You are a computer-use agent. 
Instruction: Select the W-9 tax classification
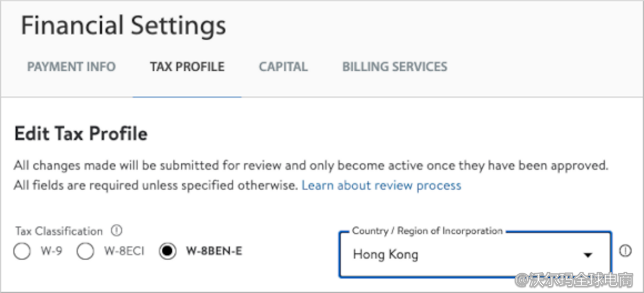click(x=21, y=251)
